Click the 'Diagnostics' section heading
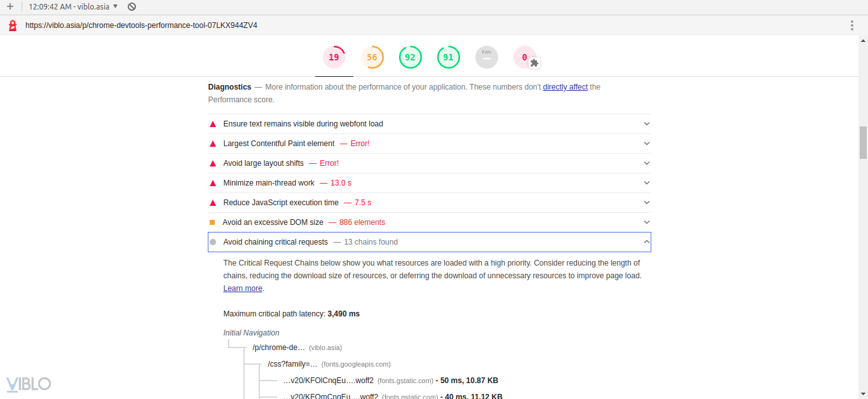 pos(229,87)
